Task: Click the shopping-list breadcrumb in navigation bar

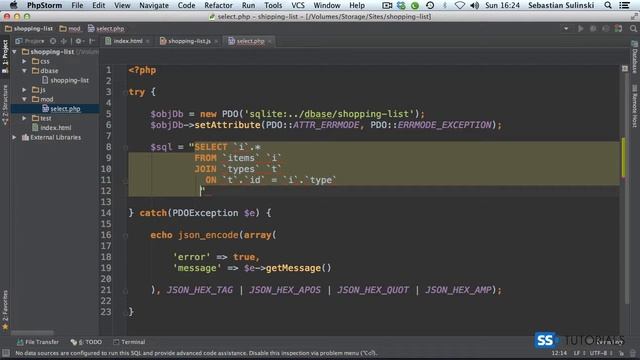Action: (29, 29)
